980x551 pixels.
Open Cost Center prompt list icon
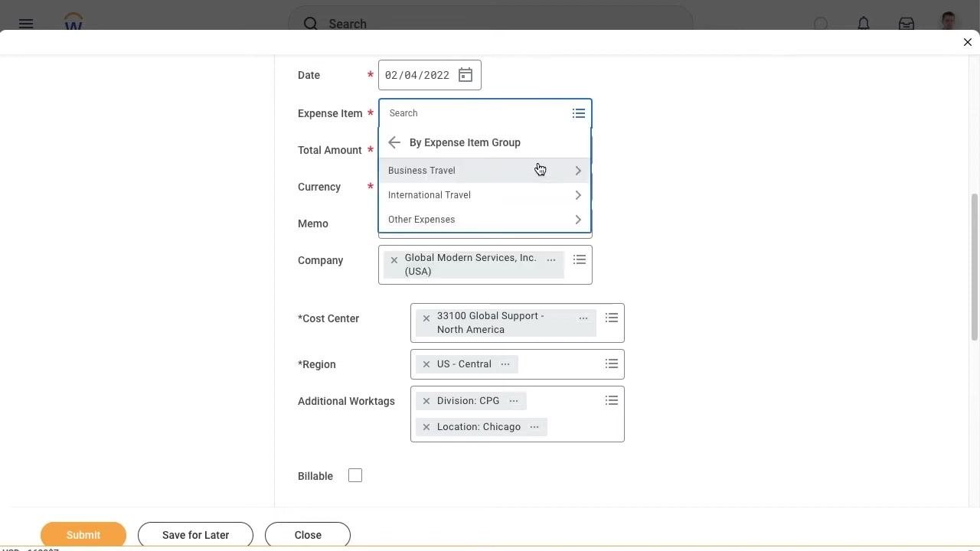(612, 318)
